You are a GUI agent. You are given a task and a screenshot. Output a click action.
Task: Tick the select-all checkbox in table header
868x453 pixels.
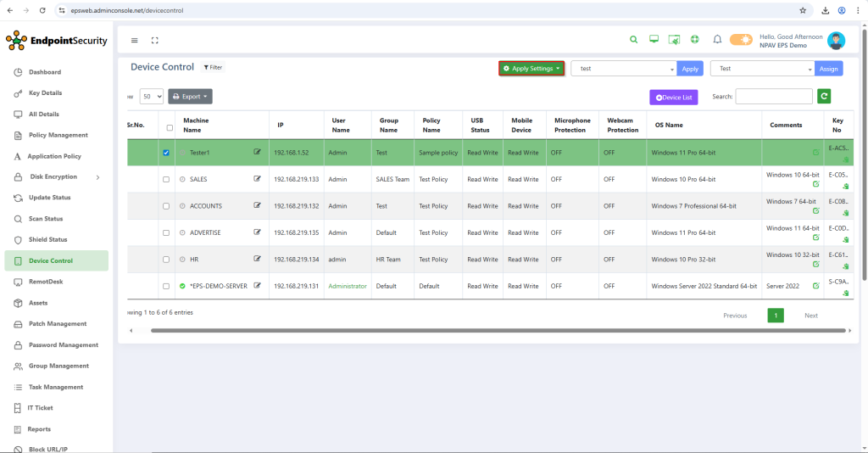click(170, 128)
